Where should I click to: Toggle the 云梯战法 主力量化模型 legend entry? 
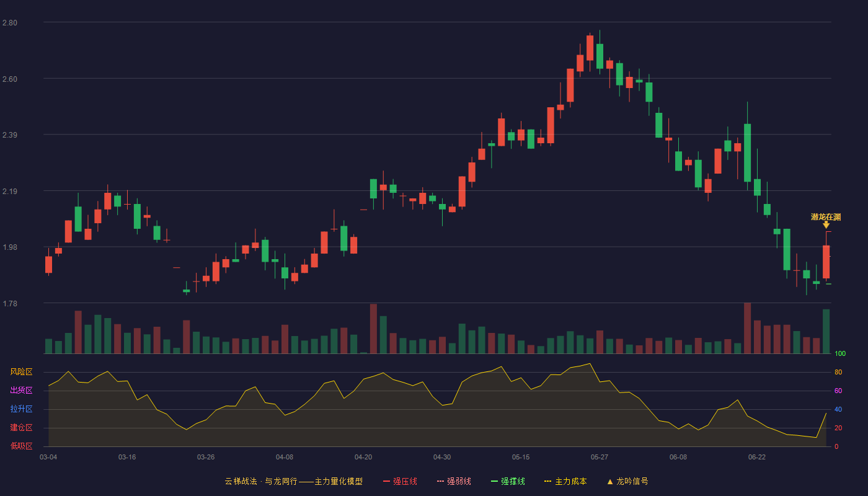tap(293, 481)
